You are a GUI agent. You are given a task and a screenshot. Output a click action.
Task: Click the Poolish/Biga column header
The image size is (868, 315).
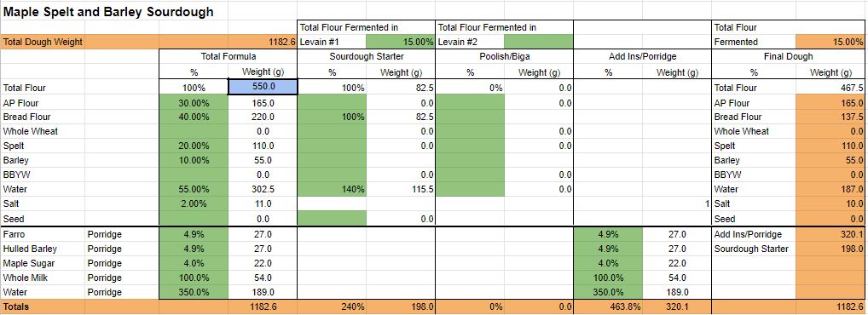point(504,56)
